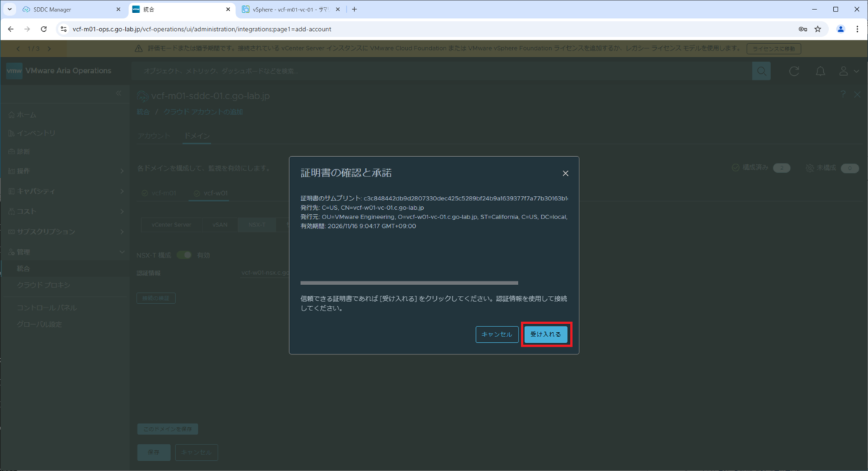Toggle the NSX-T 構成 switch
The height and width of the screenshot is (471, 868).
point(184,255)
